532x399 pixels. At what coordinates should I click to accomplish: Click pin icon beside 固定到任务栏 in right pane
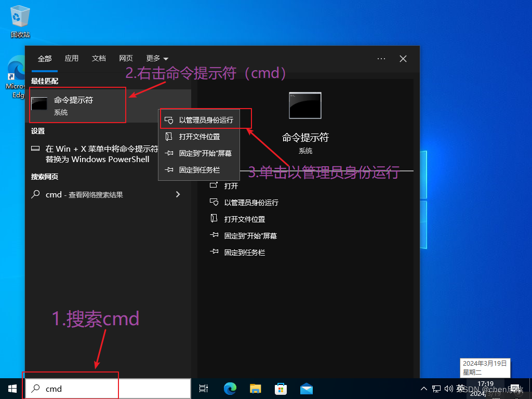pyautogui.click(x=214, y=251)
